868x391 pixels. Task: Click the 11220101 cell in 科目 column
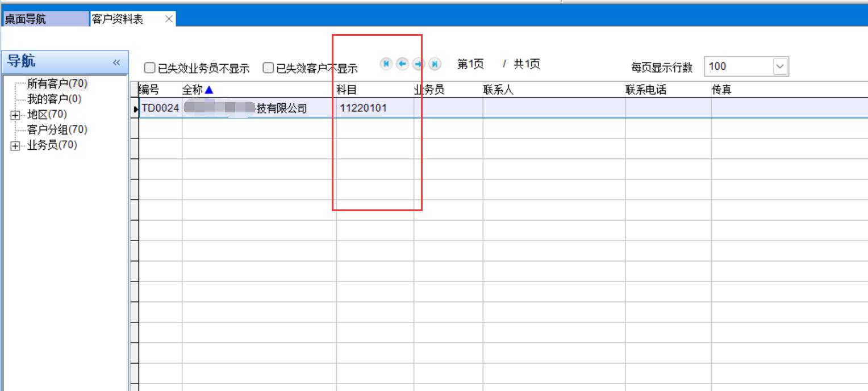tap(364, 108)
